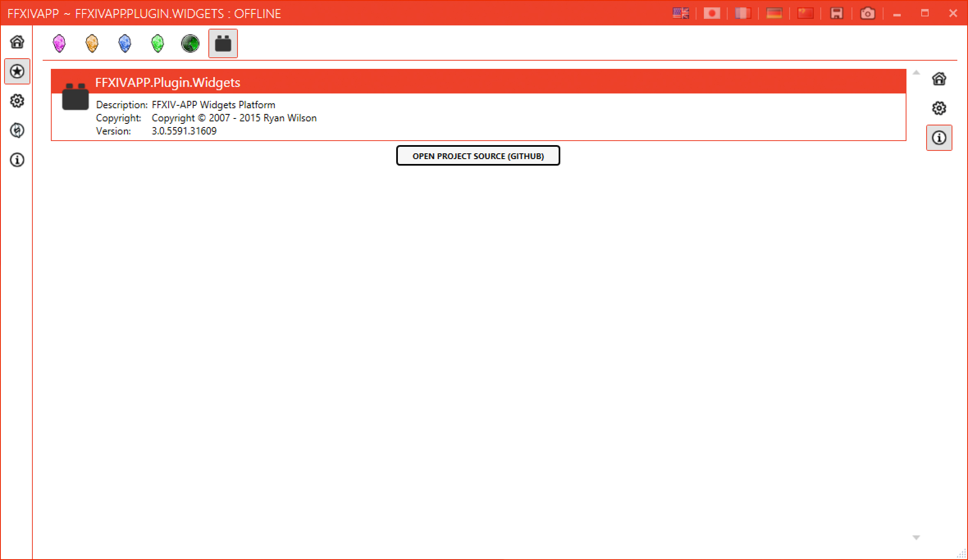Open Widgets plugin settings gear on right
The image size is (968, 560).
tap(939, 108)
